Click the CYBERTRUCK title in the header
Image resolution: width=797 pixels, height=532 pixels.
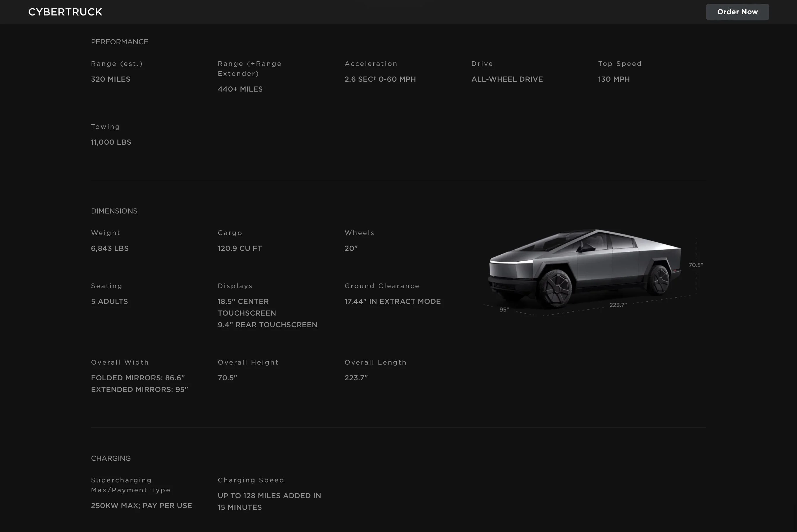pyautogui.click(x=65, y=12)
